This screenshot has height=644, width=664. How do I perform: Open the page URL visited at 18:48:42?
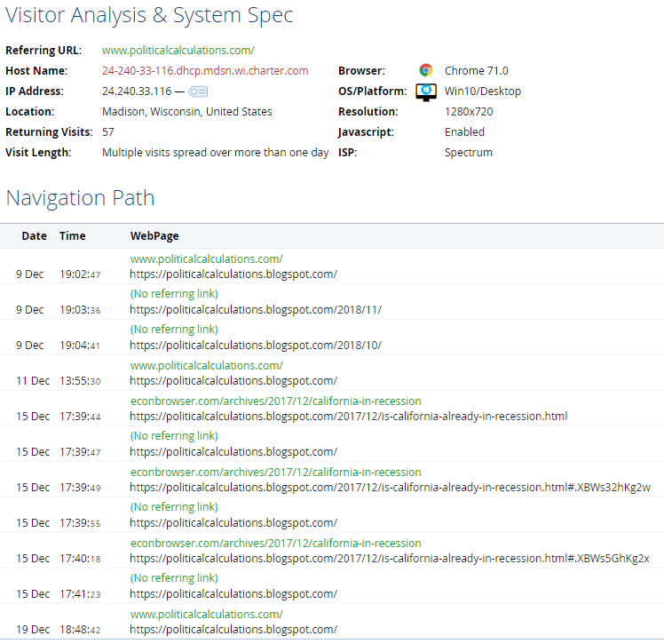[233, 630]
